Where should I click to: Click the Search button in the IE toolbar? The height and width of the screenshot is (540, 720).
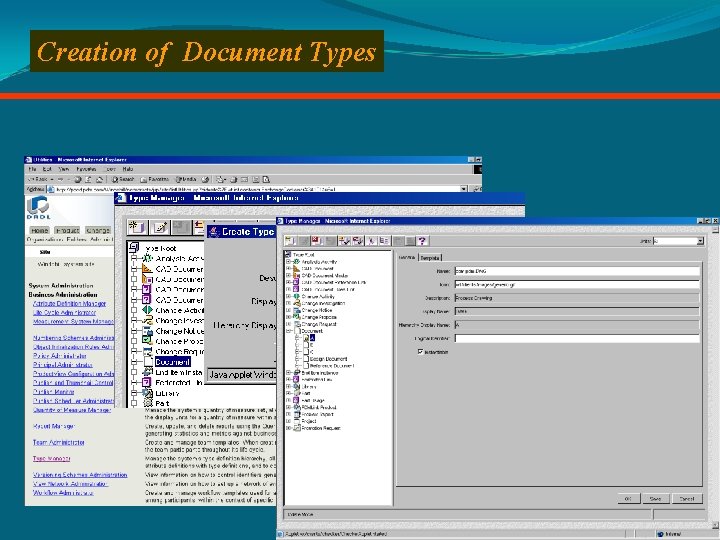122,179
